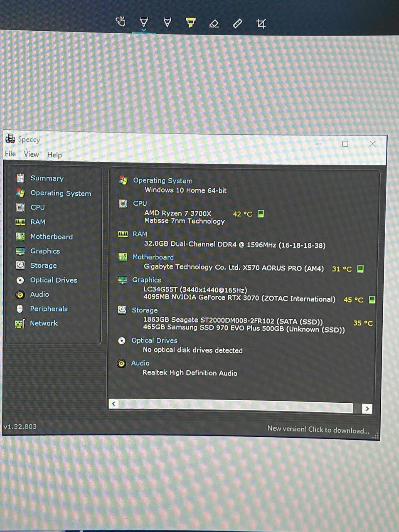Select the first ballpoint pen tool
The width and height of the screenshot is (399, 532).
(144, 22)
